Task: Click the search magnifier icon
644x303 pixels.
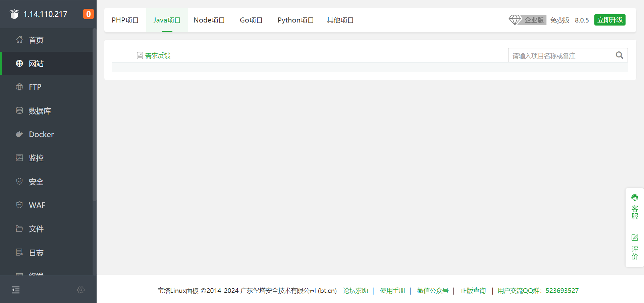Action: point(619,55)
